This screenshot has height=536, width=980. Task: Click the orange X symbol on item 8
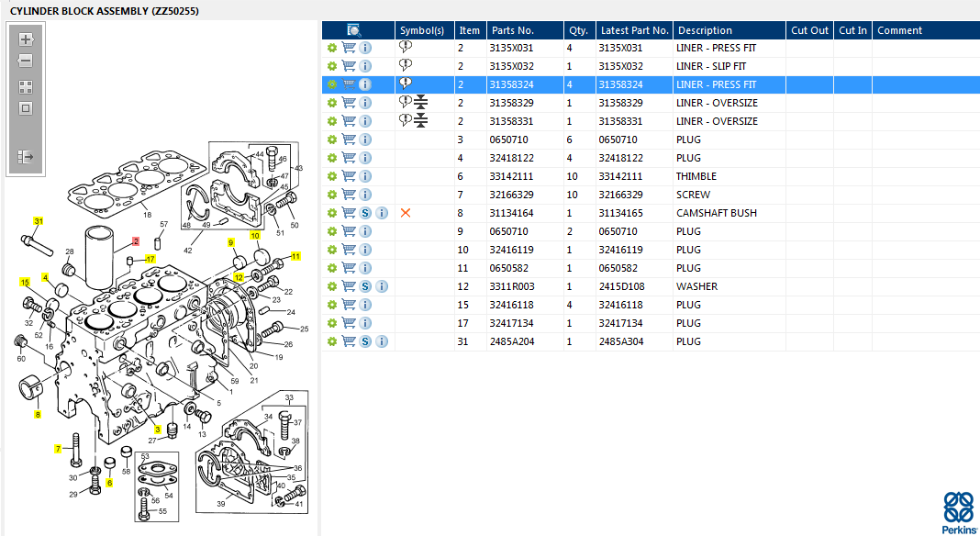406,213
